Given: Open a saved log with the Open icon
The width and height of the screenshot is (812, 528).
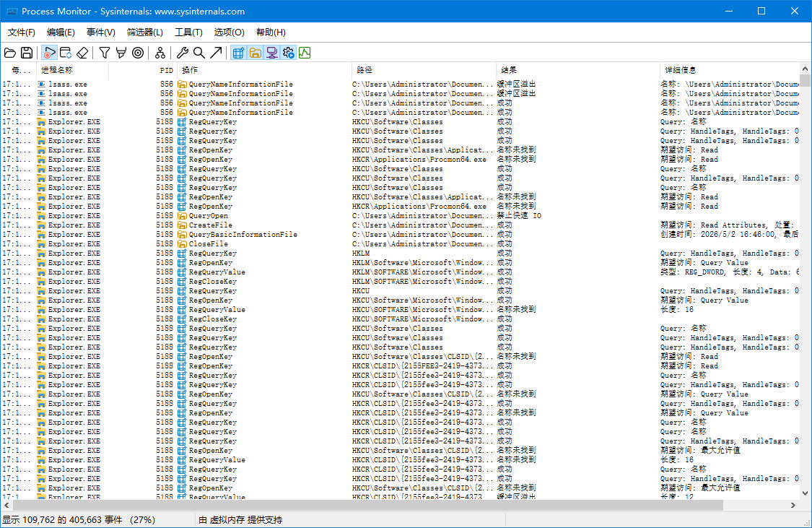Looking at the screenshot, I should [10, 53].
